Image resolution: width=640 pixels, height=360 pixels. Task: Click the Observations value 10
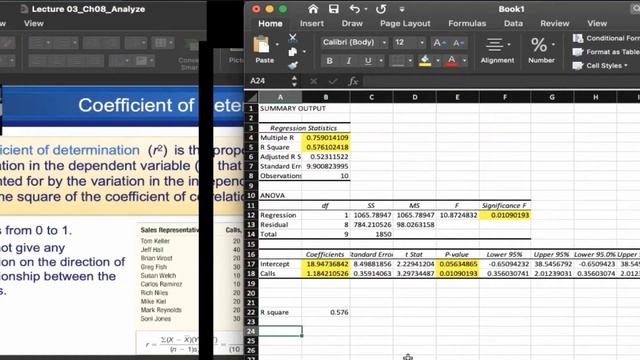tap(326, 176)
